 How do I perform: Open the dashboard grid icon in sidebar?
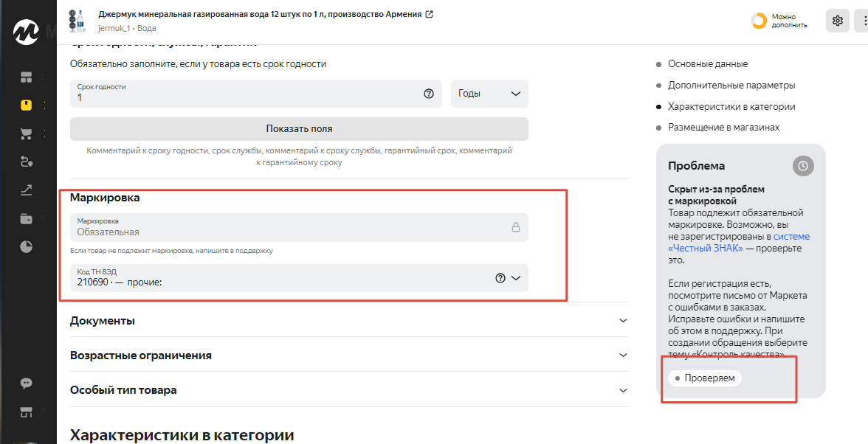point(26,77)
